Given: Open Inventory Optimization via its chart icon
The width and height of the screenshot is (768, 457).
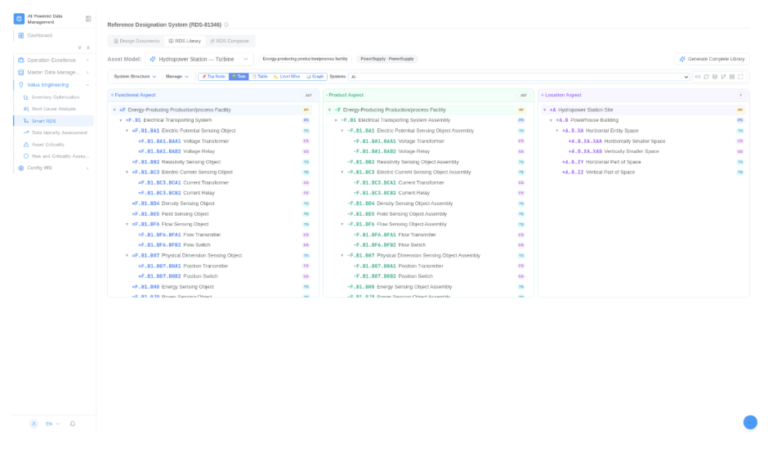Looking at the screenshot, I should click(26, 97).
